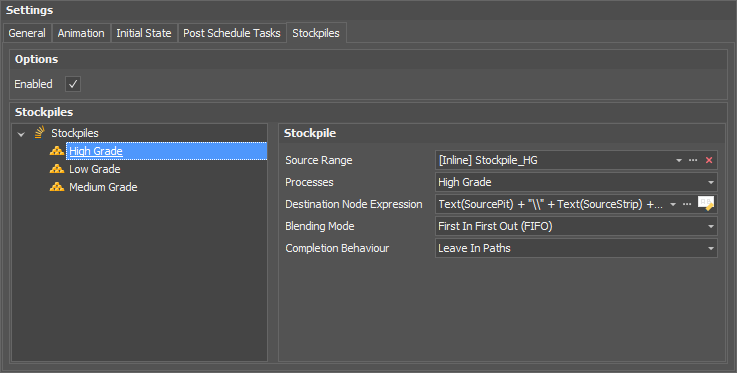Viewport: 737px width, 373px height.
Task: Expand the Source Range dropdown arrow
Action: pyautogui.click(x=679, y=160)
